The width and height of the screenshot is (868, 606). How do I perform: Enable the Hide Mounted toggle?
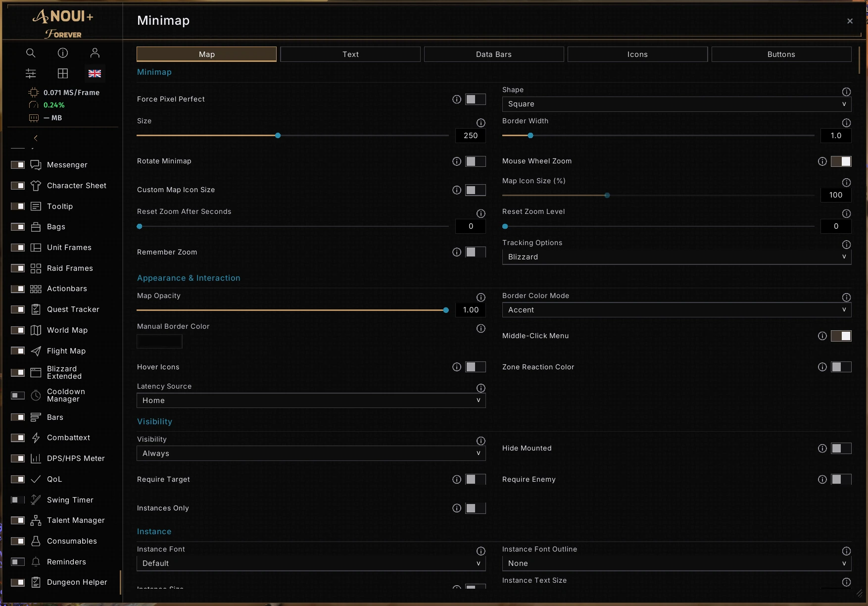841,449
